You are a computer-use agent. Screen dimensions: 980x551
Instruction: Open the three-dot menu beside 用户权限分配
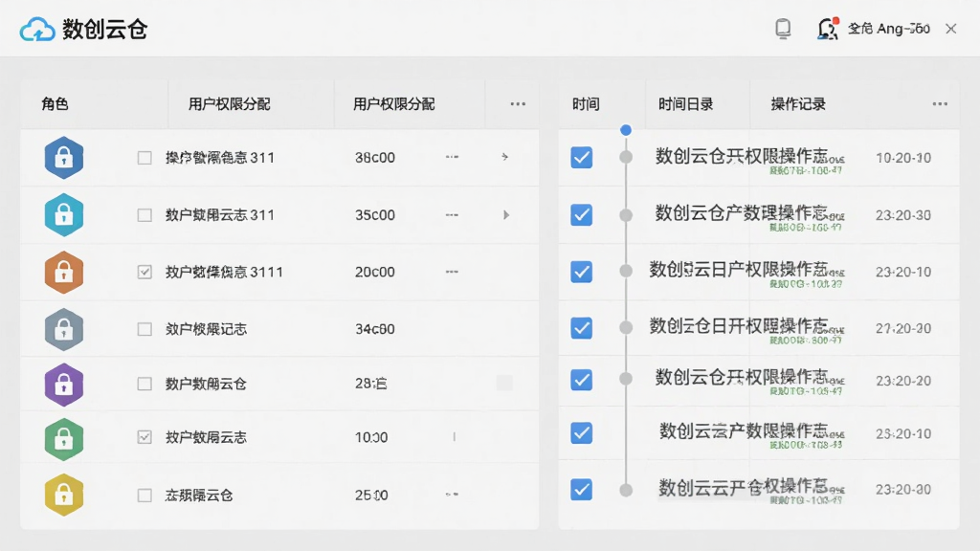click(x=518, y=103)
